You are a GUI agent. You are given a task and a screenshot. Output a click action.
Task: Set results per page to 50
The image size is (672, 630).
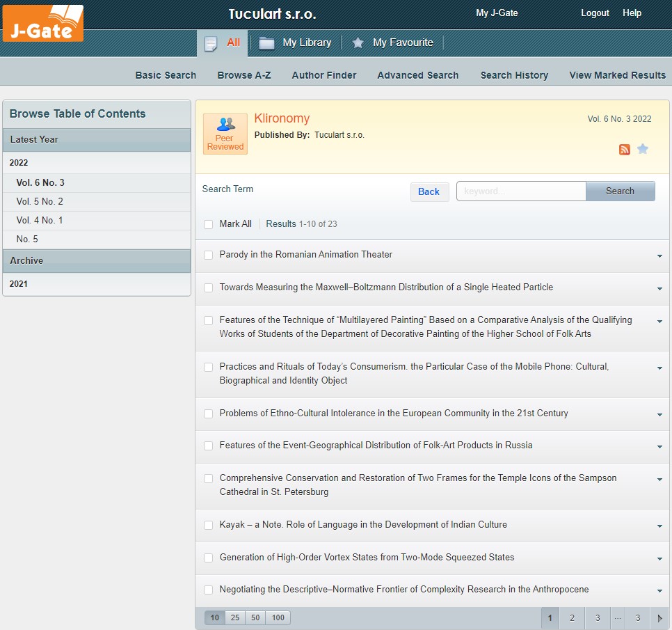[255, 618]
